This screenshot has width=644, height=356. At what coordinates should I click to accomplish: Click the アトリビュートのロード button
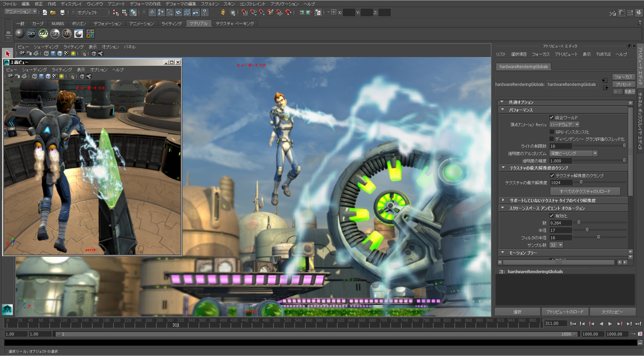click(565, 312)
